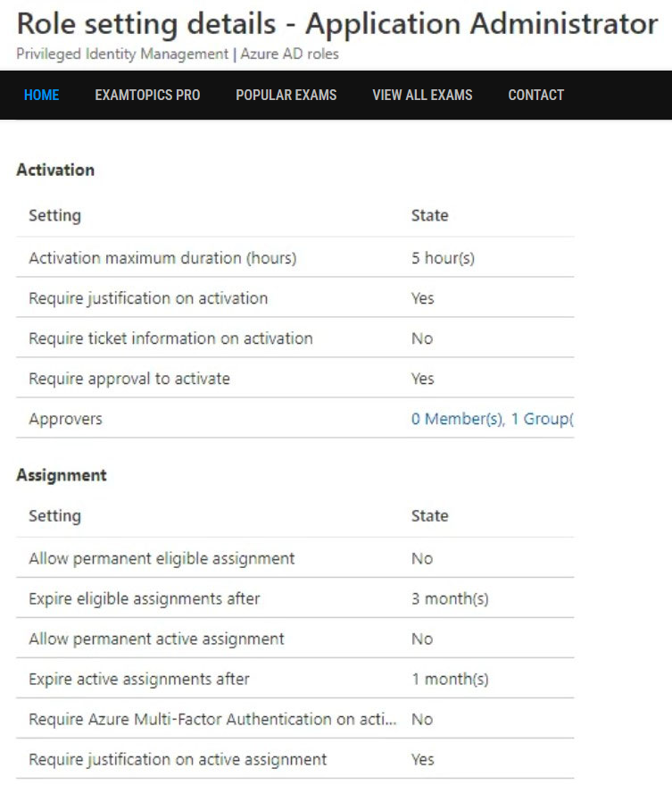This screenshot has height=785, width=672.
Task: Select the Allow permanent eligible assignment row
Action: (x=295, y=557)
